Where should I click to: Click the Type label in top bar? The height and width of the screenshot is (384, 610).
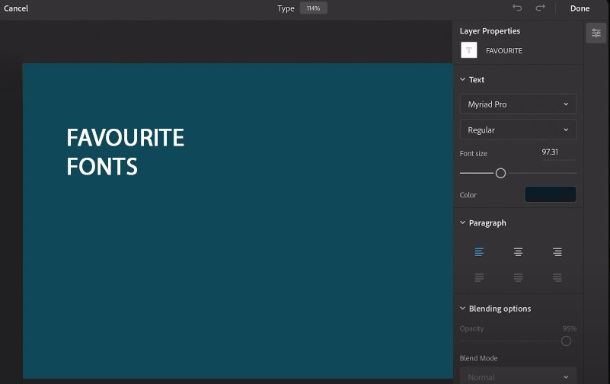pyautogui.click(x=286, y=9)
